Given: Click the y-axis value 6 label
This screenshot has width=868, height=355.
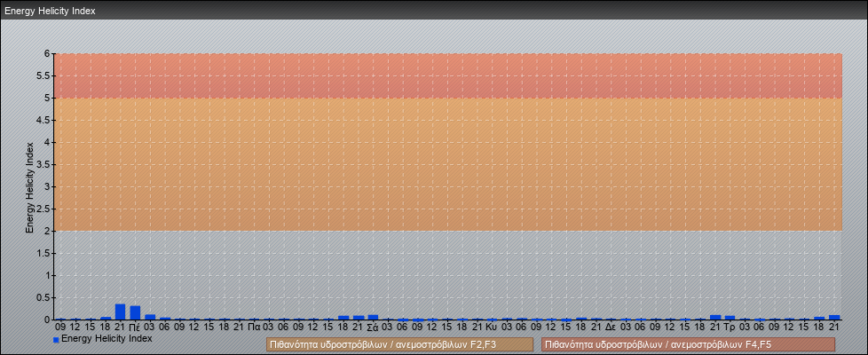Looking at the screenshot, I should click(48, 53).
